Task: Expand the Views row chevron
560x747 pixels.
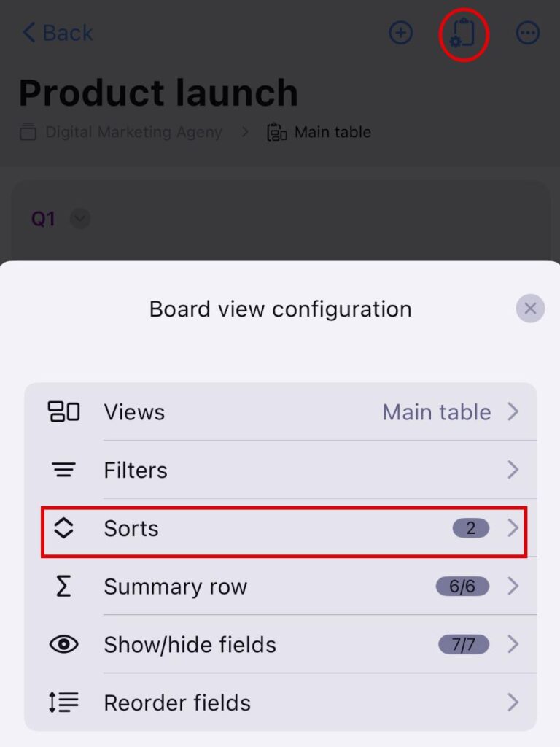Action: [513, 412]
